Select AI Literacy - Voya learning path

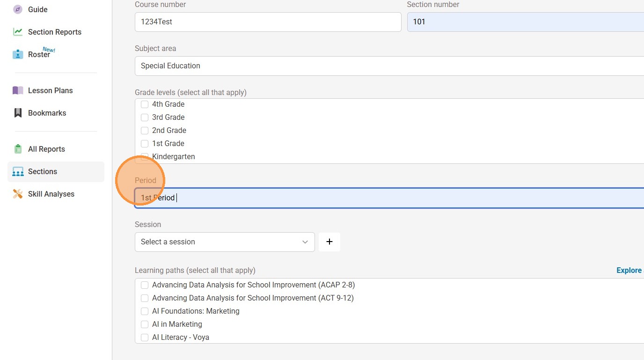click(x=145, y=338)
